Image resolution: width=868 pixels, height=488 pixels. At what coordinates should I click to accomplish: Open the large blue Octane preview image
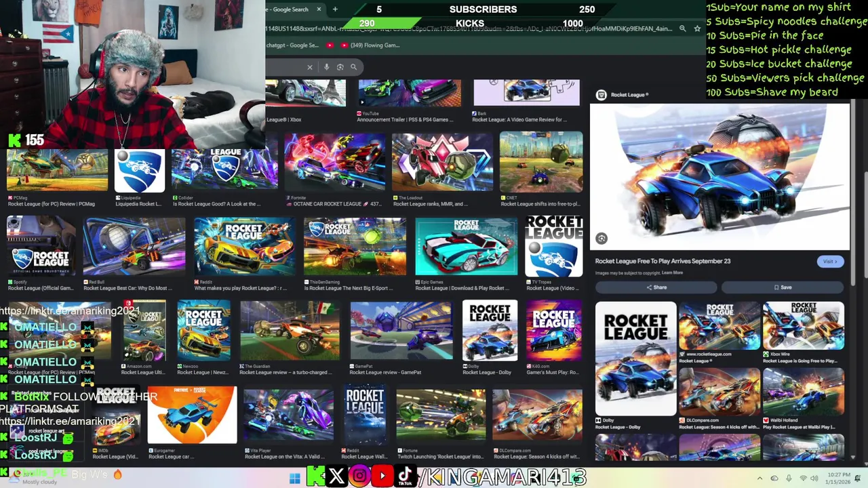tap(719, 176)
